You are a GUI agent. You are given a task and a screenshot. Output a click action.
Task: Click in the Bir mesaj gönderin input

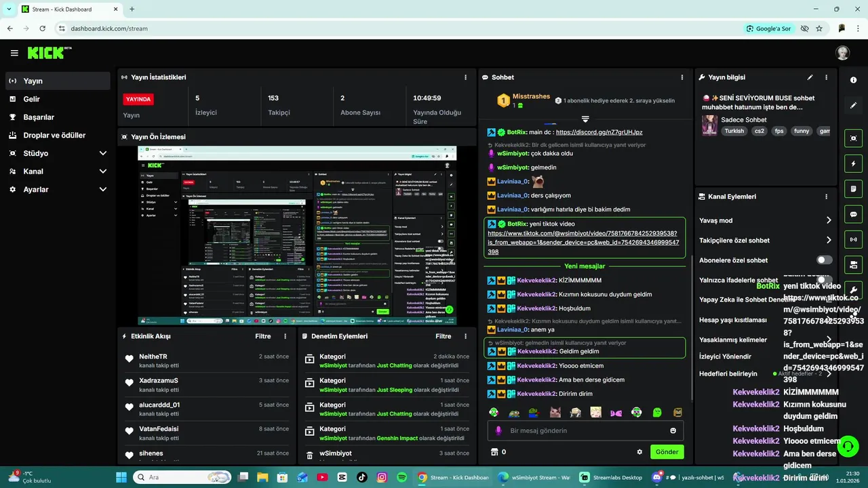point(585,430)
